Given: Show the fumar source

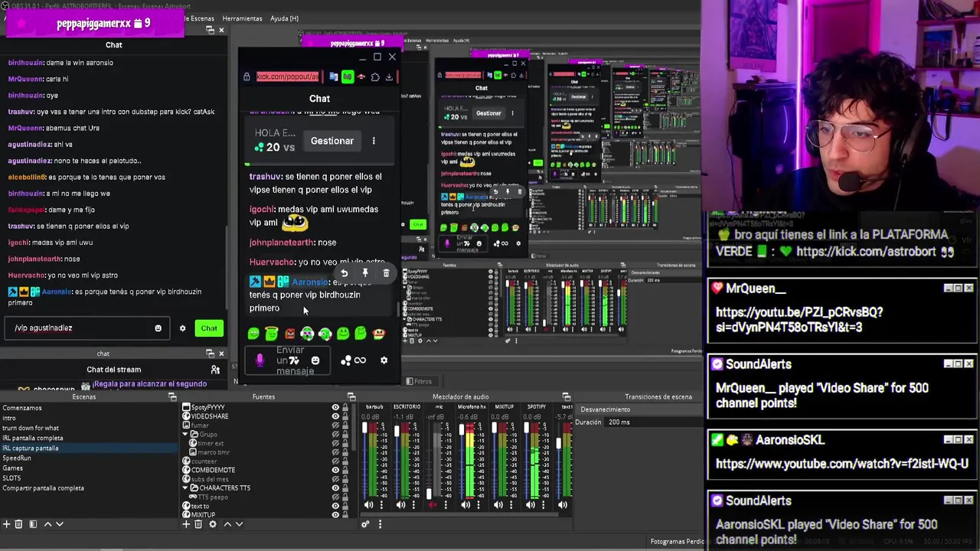Looking at the screenshot, I should (x=335, y=425).
